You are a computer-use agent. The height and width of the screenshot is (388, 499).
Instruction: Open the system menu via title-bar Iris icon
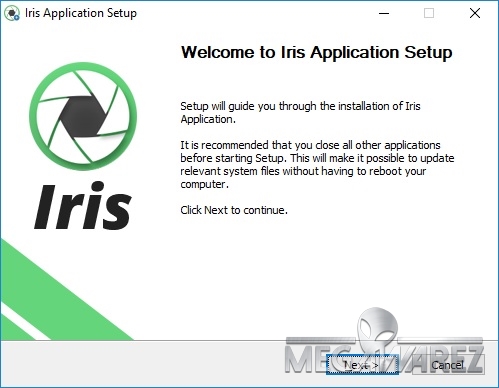coord(12,13)
